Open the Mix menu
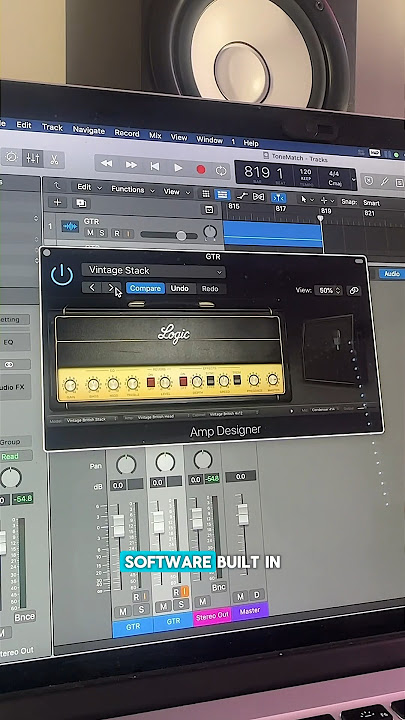 click(155, 135)
